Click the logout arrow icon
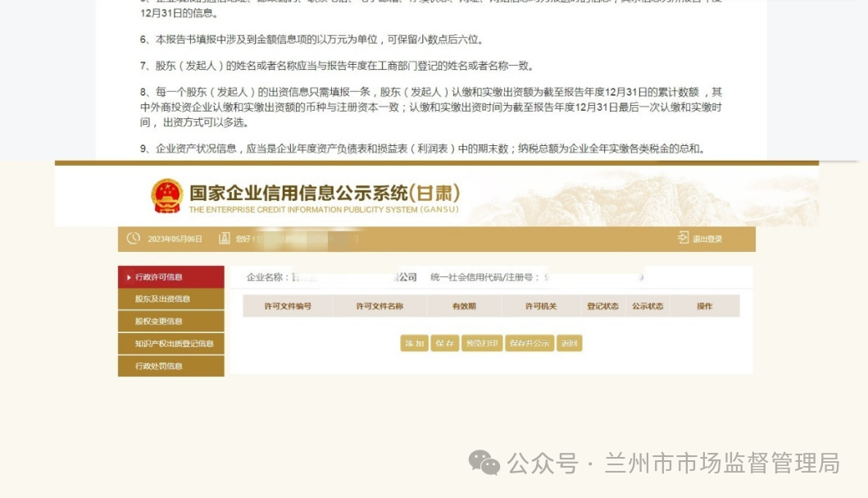 click(x=683, y=238)
